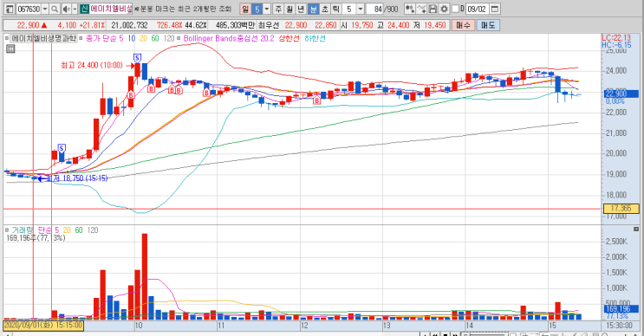This screenshot has height=336, width=644.
Task: Open the minute interval dropdown arrow
Action: [x=361, y=9]
